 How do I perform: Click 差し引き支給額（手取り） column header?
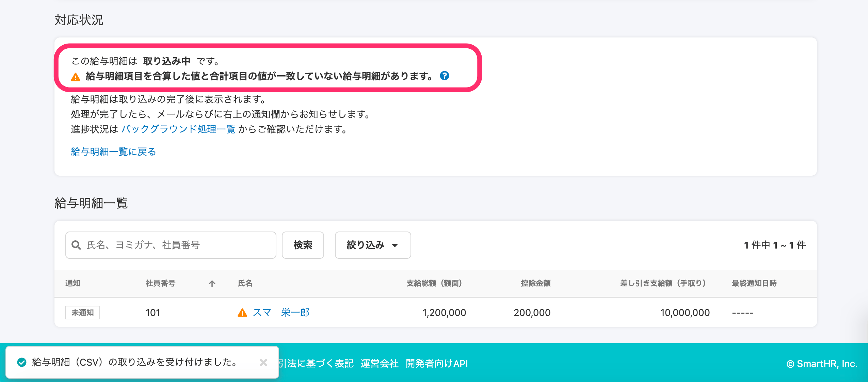coord(663,283)
